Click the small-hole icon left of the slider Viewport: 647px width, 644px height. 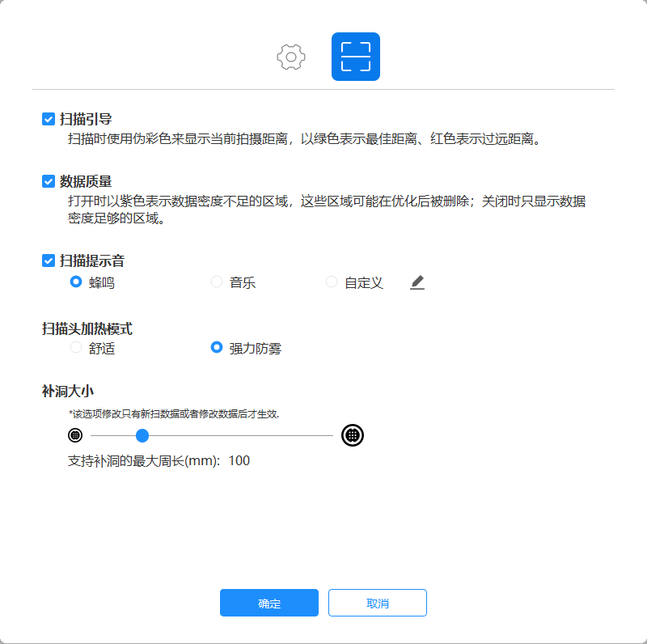click(75, 435)
